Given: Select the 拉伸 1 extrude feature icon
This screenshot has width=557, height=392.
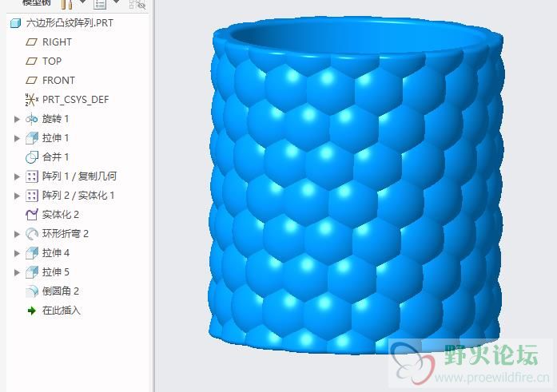Looking at the screenshot, I should coord(32,138).
